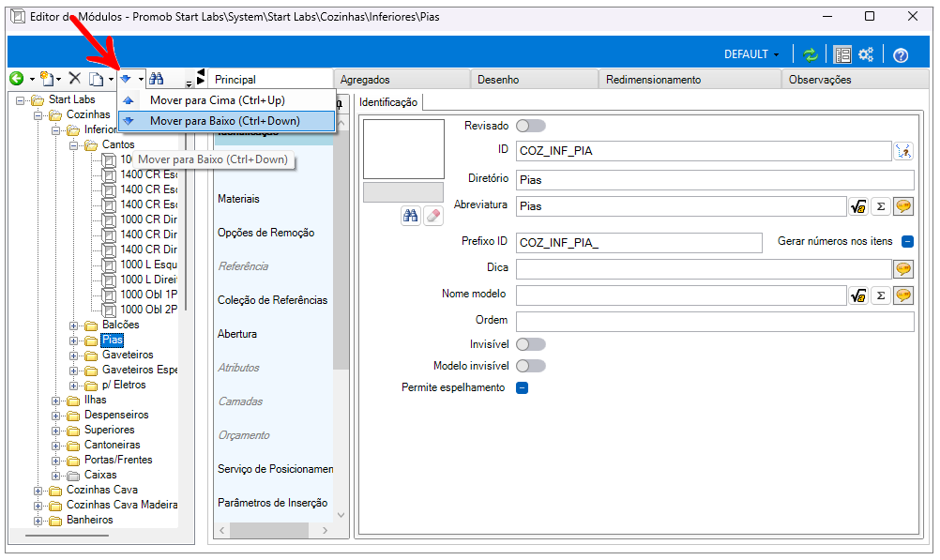Screen dimensions: 940x560
Task: Toggle the Revisado switch
Action: pyautogui.click(x=530, y=126)
